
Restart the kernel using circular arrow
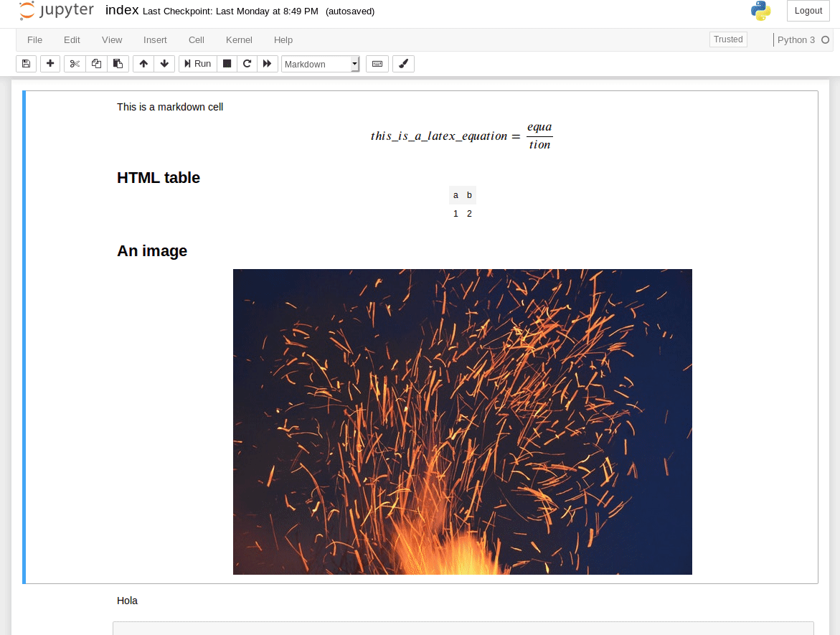click(247, 64)
